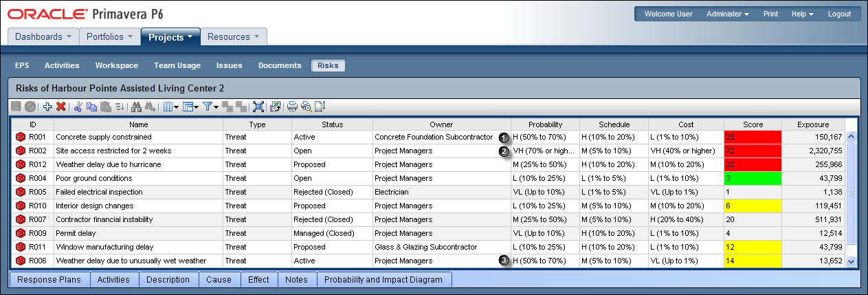Click risk dice icon for R012
This screenshot has width=868, height=295.
(19, 164)
